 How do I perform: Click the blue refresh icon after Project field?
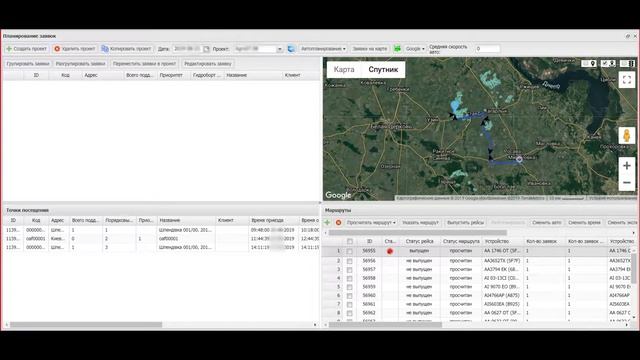291,49
